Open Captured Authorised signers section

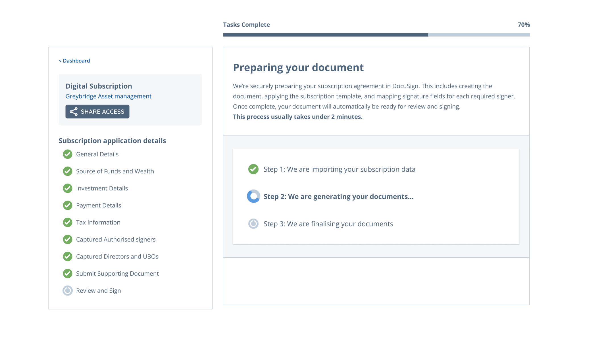(116, 240)
